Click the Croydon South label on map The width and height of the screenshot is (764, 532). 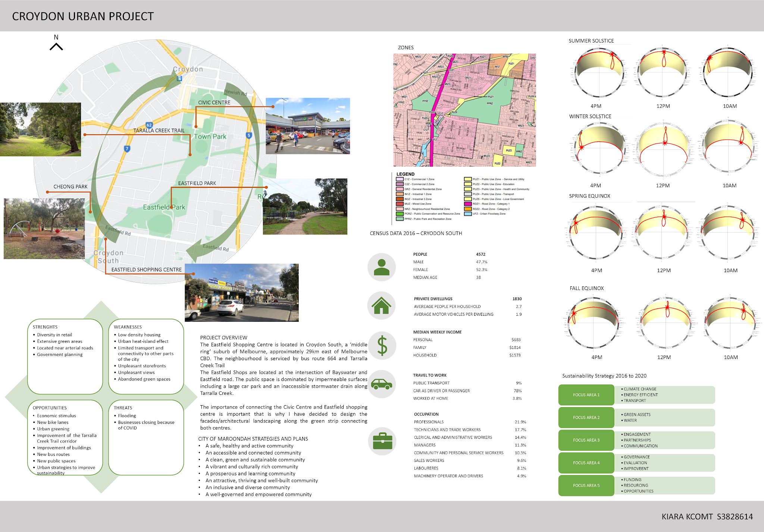pyautogui.click(x=108, y=257)
